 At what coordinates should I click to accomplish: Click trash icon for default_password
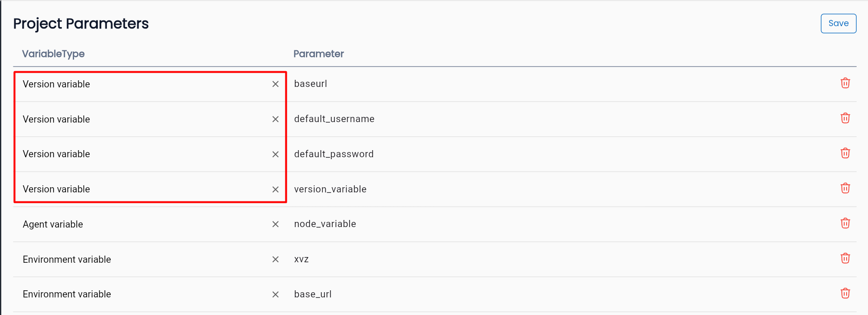pyautogui.click(x=845, y=153)
